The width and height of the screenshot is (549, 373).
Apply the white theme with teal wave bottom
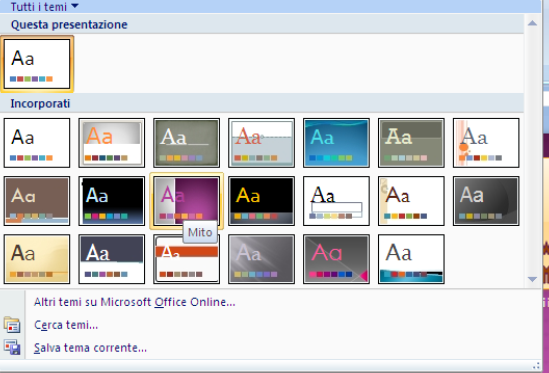click(x=411, y=259)
